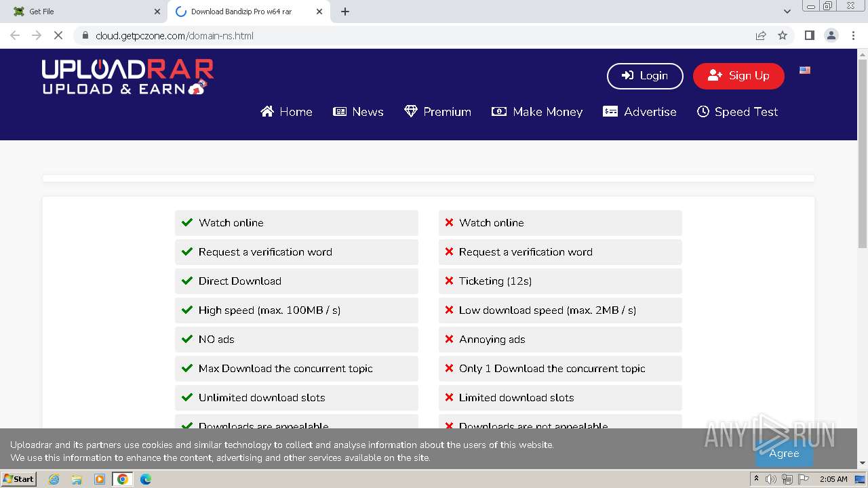Click the green check Watch online row
Screen dimensions: 868x488
click(296, 223)
